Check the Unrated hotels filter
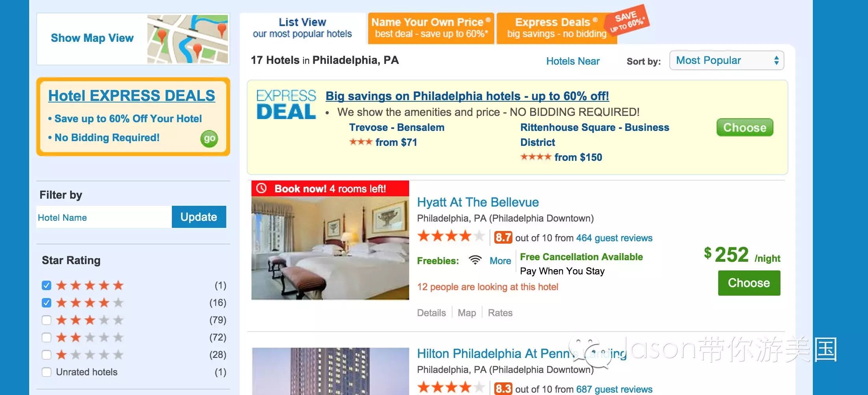This screenshot has width=868, height=395. [47, 372]
